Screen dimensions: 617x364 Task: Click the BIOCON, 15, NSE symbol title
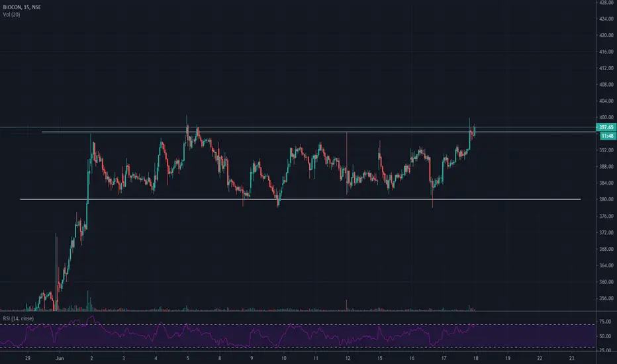click(x=22, y=7)
